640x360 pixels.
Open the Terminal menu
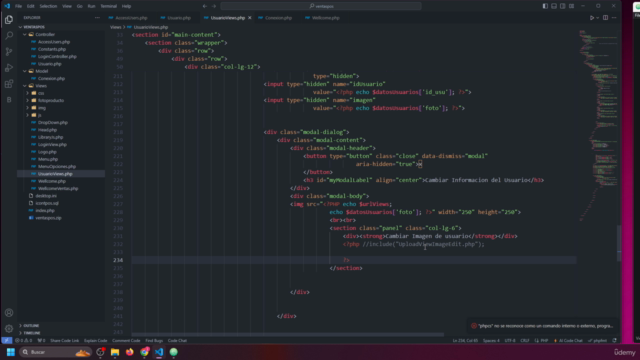109,6
